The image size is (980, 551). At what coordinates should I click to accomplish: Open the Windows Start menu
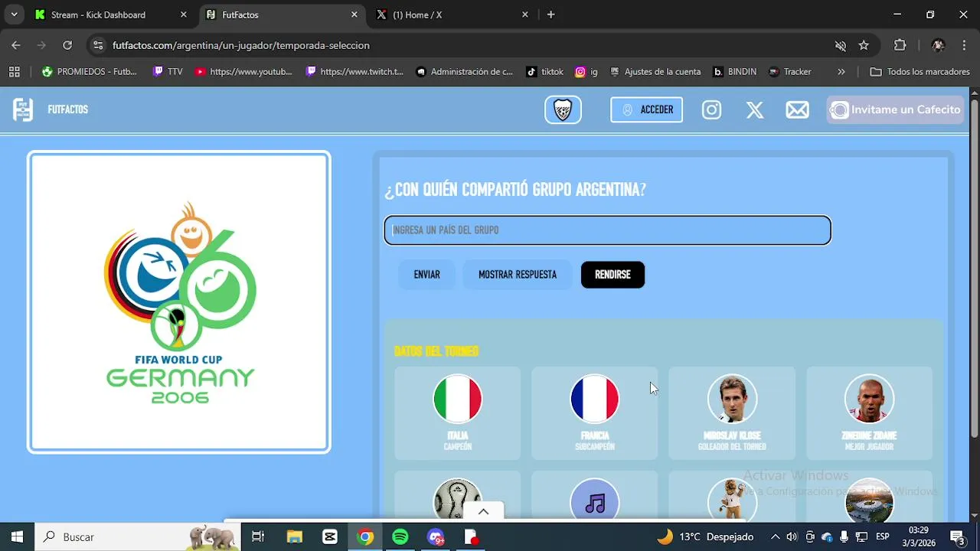pos(17,536)
